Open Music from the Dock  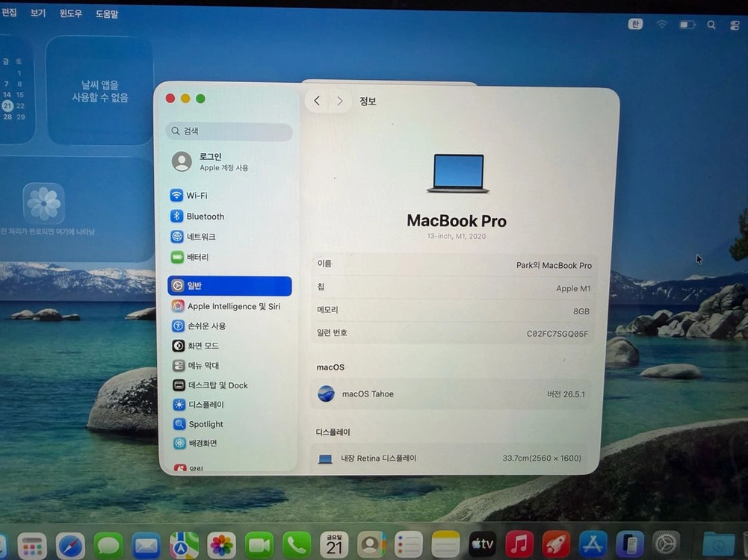pos(519,544)
